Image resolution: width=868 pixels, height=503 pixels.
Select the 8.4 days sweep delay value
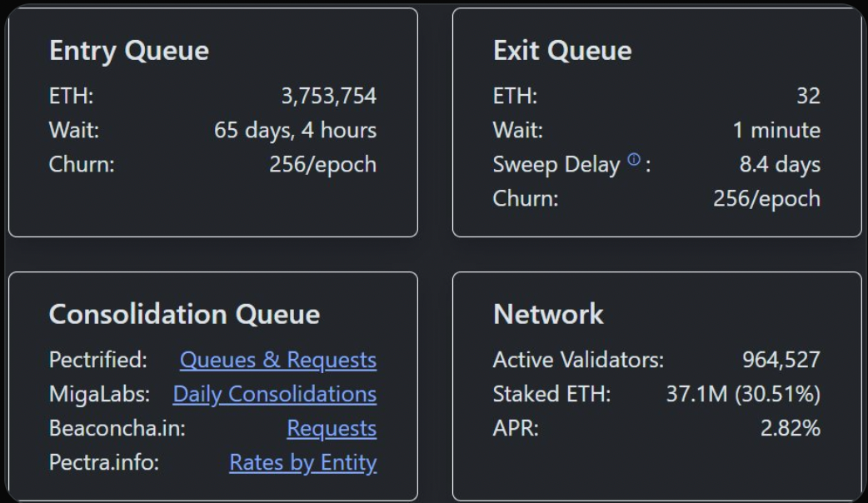[x=780, y=164]
